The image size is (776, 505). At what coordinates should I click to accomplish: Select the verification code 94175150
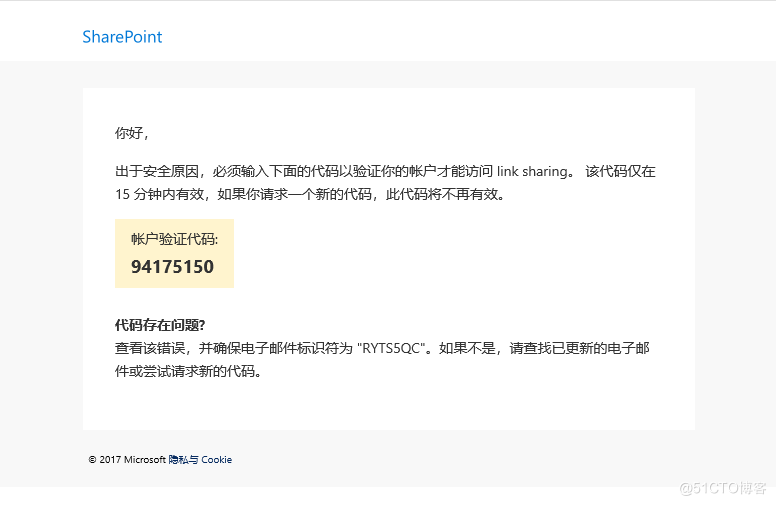point(172,266)
